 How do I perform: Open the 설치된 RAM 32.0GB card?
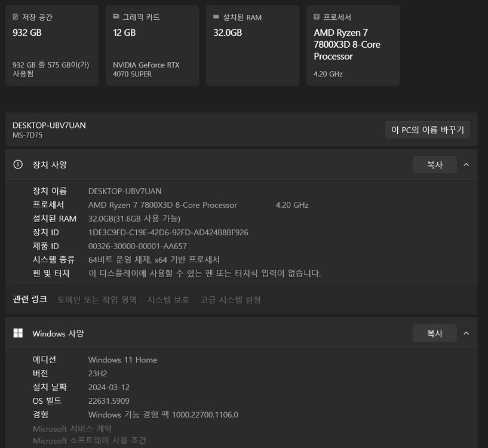(253, 45)
